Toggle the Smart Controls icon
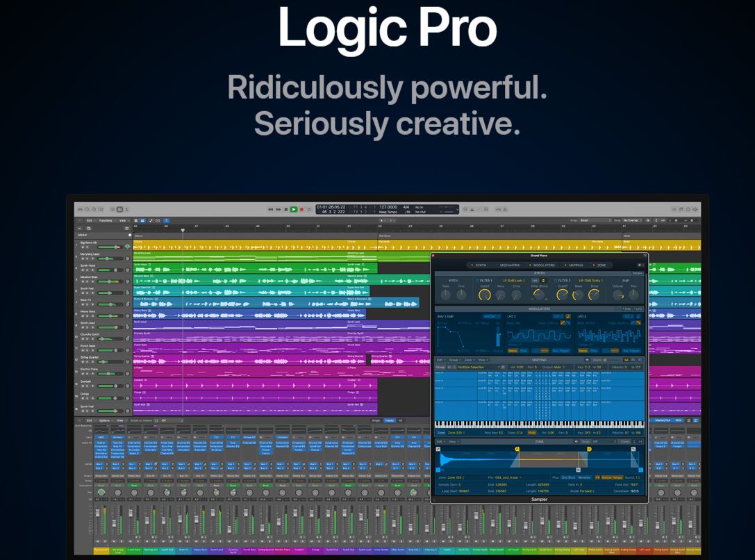 [x=113, y=209]
